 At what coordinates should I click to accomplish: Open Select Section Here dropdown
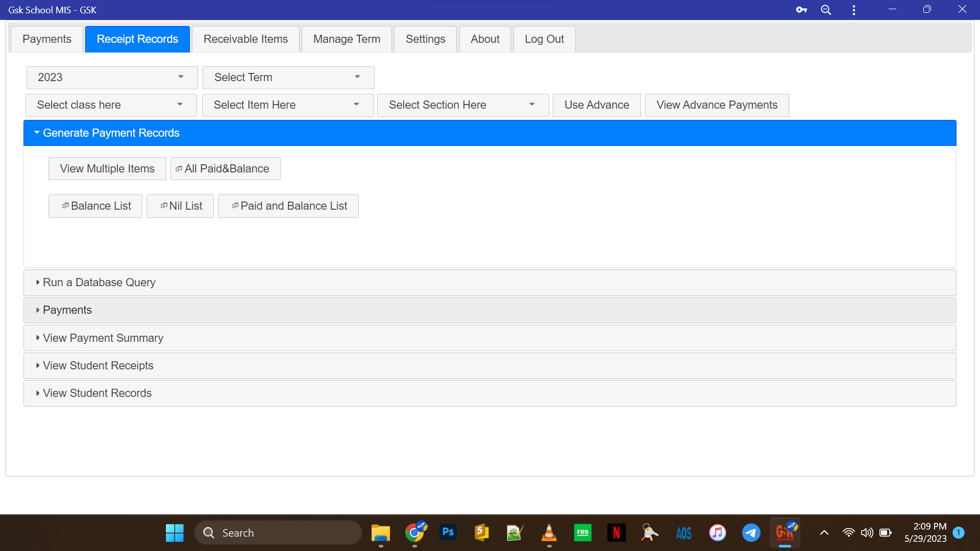[x=462, y=105]
